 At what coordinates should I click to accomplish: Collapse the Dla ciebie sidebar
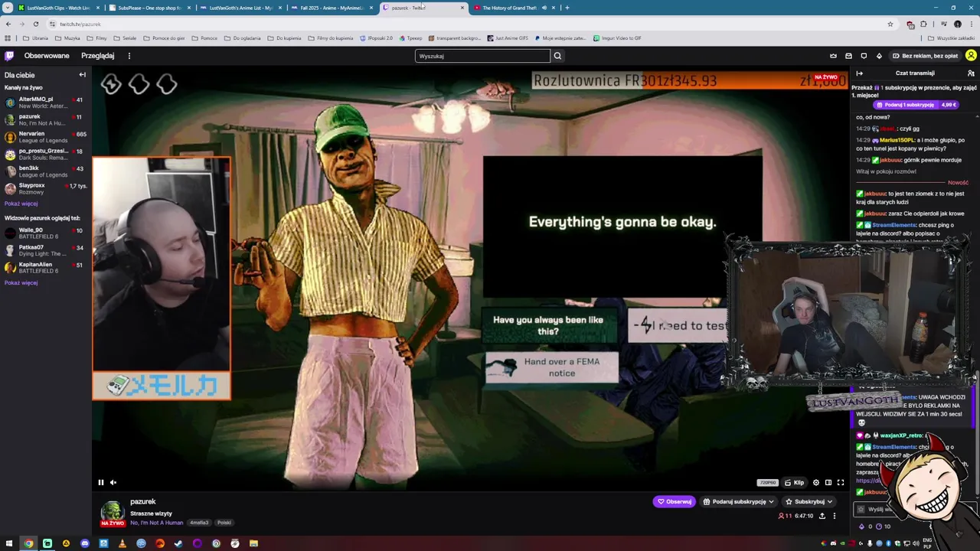tap(82, 75)
